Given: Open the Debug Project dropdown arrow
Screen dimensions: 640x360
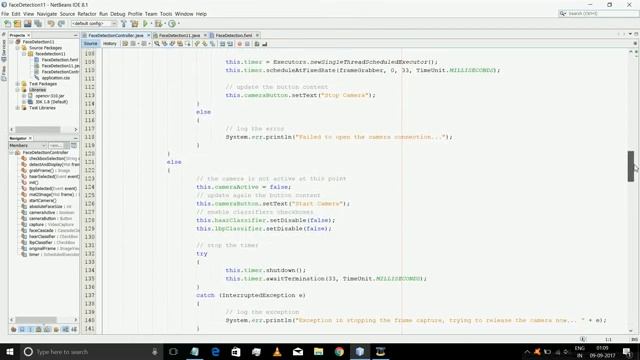Looking at the screenshot, I should point(165,24).
